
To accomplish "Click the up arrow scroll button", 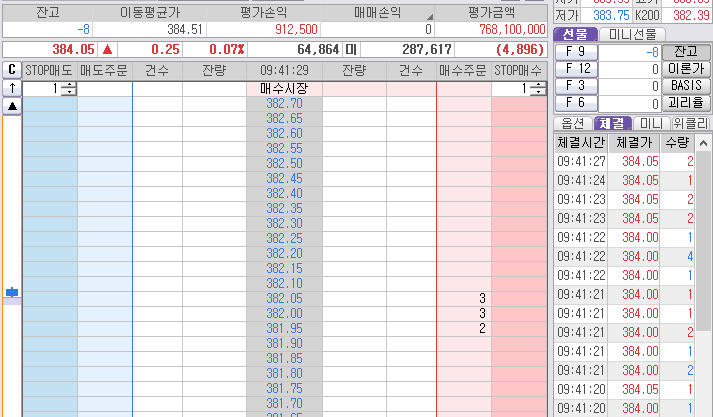I will coord(12,88).
